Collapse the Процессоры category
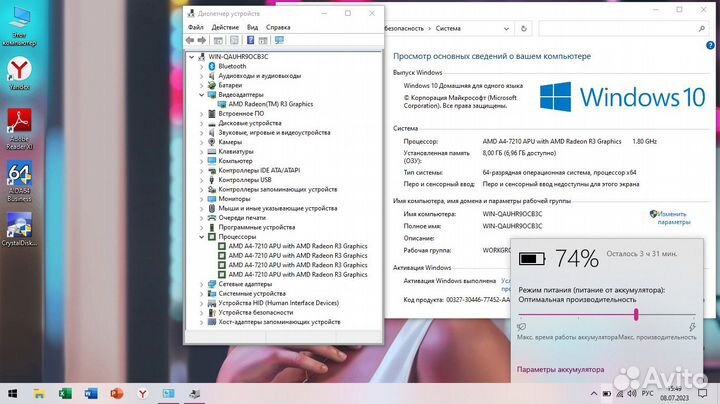The image size is (720, 404). click(x=201, y=237)
